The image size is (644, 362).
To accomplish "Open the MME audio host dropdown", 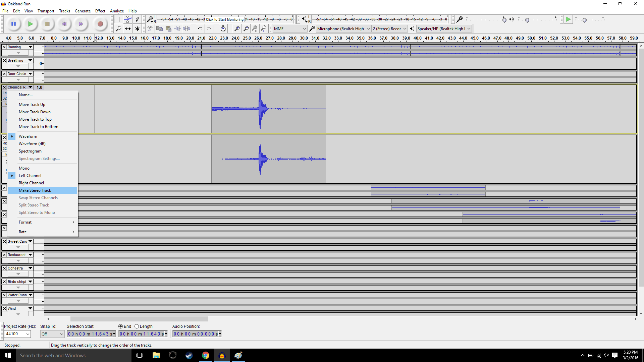I will [290, 28].
